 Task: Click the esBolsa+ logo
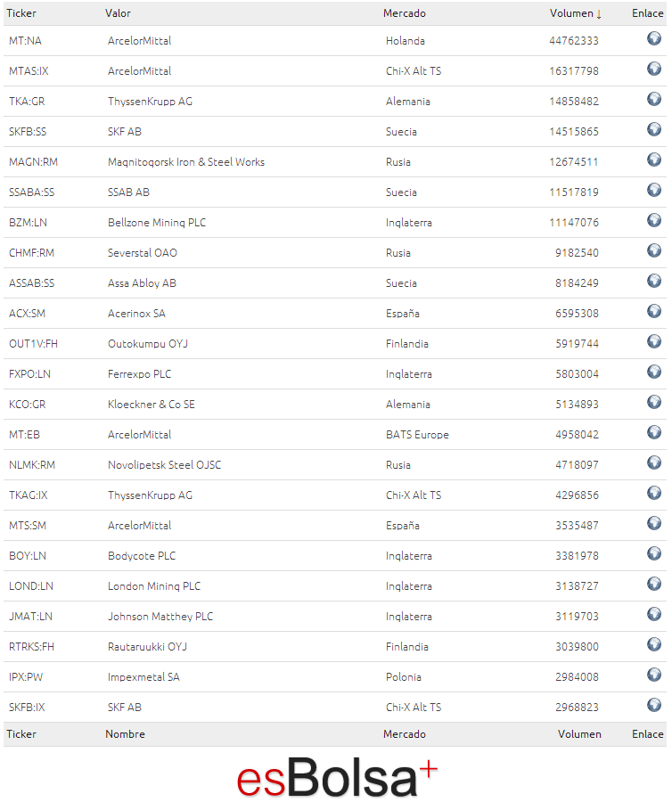pyautogui.click(x=337, y=777)
